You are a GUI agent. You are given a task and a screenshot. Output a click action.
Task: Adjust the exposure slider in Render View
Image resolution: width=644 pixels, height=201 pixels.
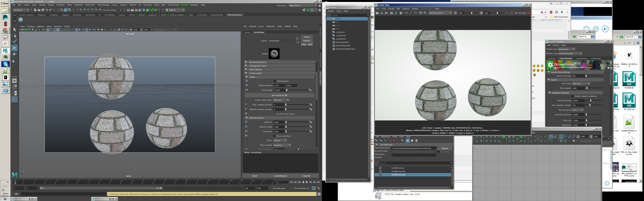[x=472, y=13]
